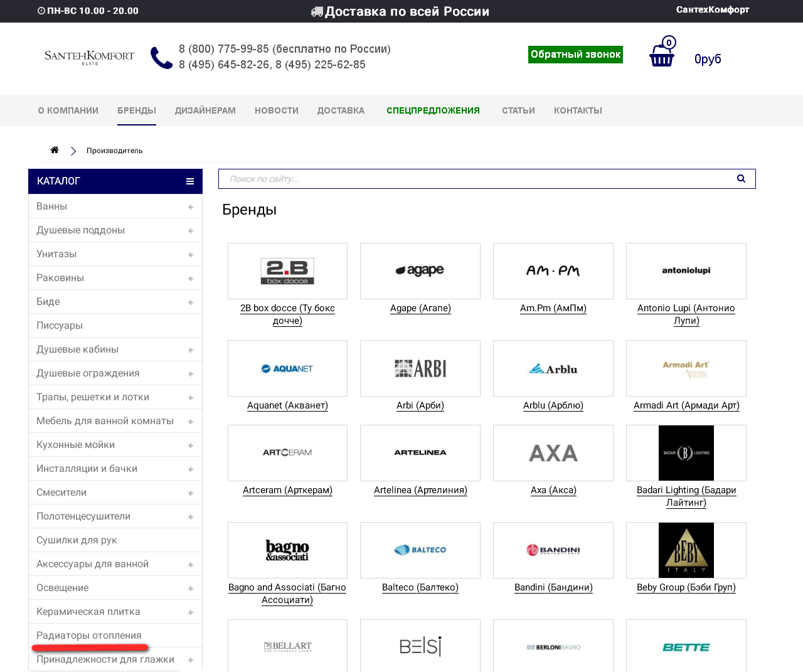Expand the Душевые кабины category plus
Viewport: 803px width, 672px height.
click(x=191, y=350)
